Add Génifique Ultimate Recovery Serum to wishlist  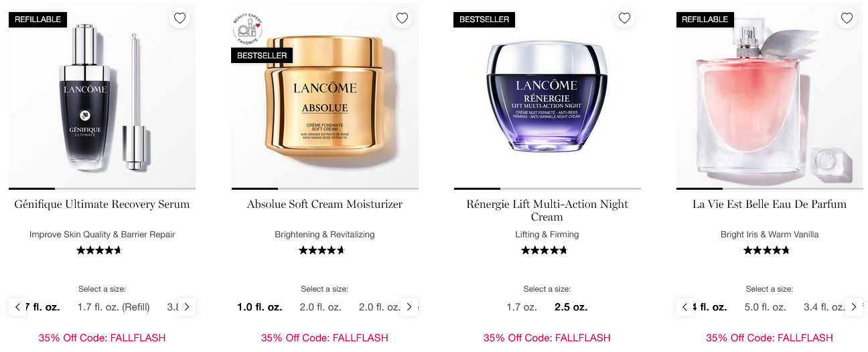(x=179, y=18)
